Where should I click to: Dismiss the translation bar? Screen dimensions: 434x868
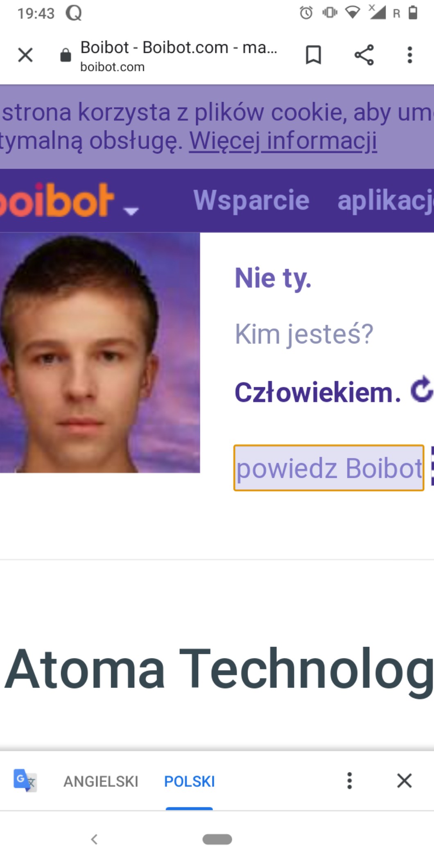click(x=405, y=781)
